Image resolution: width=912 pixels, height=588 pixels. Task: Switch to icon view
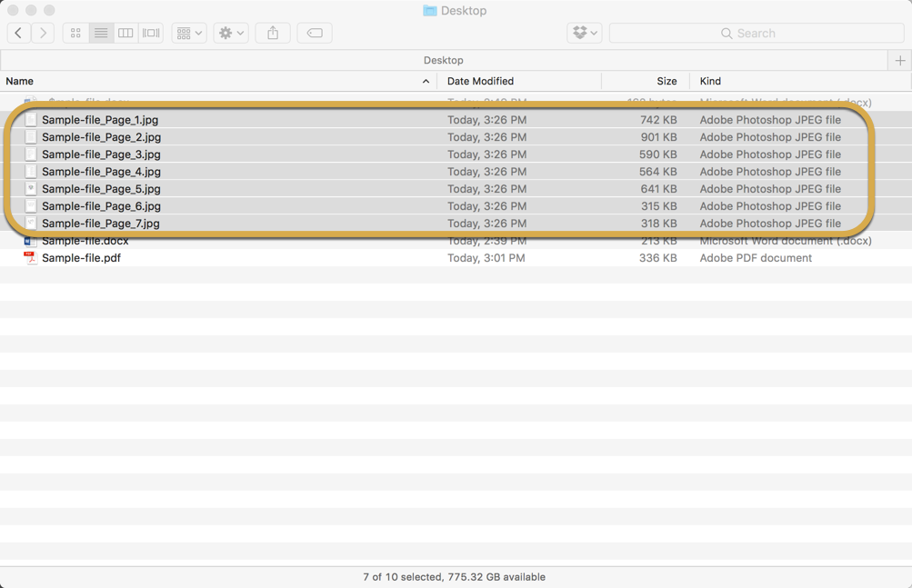click(75, 33)
